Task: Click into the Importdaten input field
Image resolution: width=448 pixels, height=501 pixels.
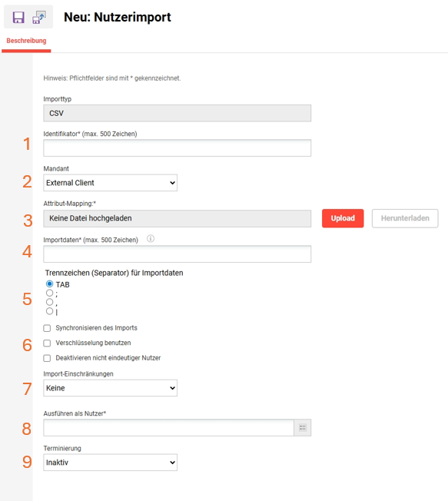Action: point(177,254)
